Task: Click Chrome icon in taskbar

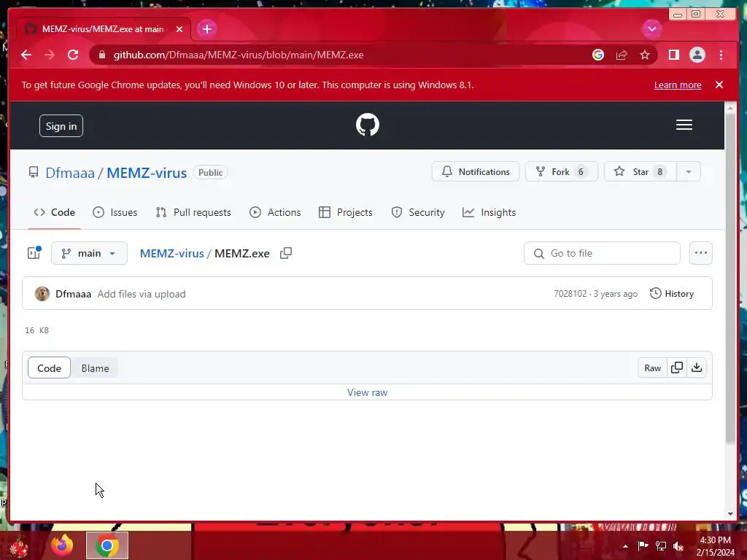Action: click(107, 545)
